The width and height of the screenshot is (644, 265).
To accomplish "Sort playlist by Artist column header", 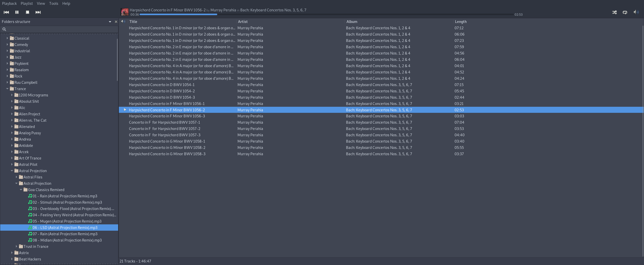I will 243,22.
